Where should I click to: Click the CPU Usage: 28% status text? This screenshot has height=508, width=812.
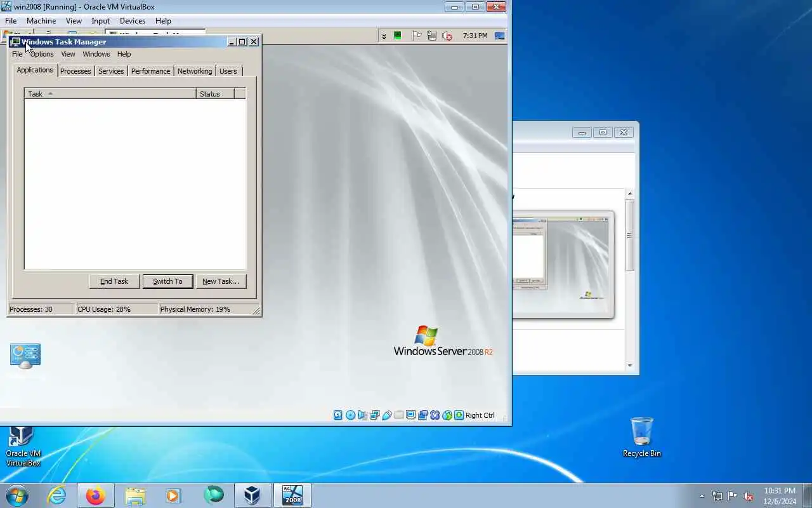(x=104, y=309)
